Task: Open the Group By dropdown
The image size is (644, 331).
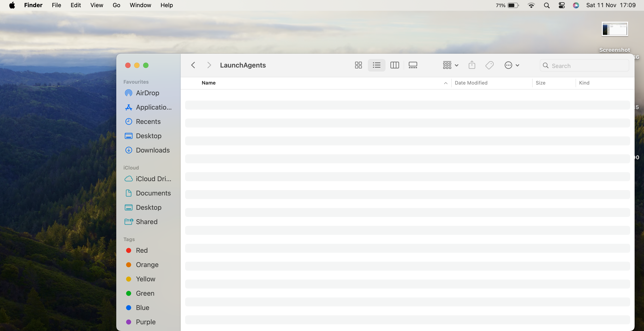Action: [450, 65]
